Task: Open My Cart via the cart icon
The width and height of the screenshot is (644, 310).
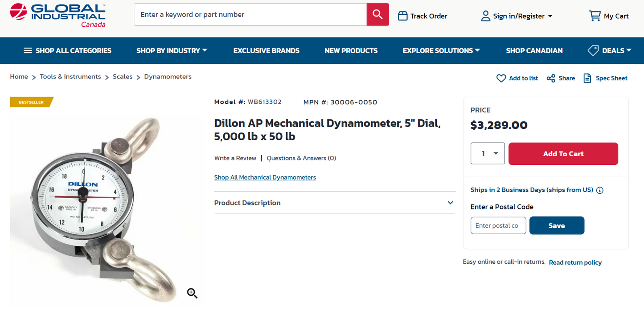Action: tap(595, 16)
